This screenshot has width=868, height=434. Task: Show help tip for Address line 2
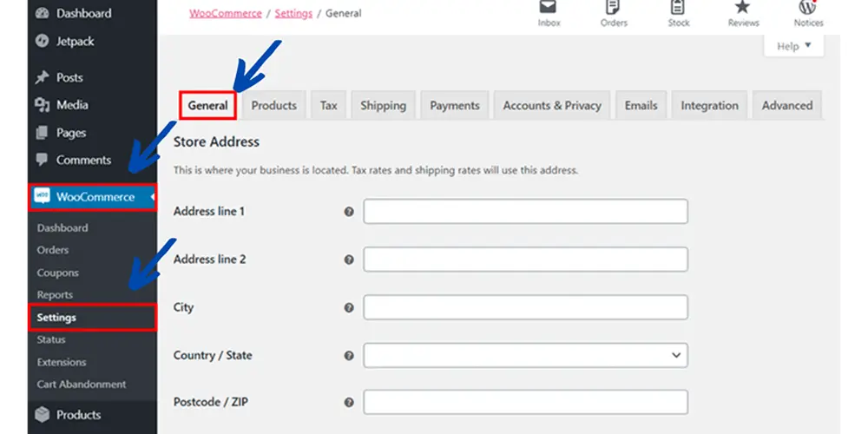pos(349,260)
